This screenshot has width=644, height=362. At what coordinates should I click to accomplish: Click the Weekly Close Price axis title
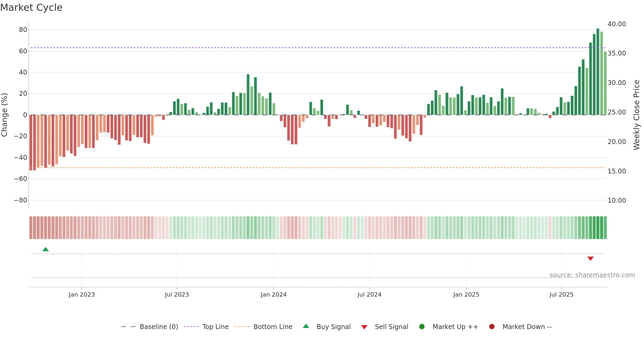pyautogui.click(x=636, y=115)
